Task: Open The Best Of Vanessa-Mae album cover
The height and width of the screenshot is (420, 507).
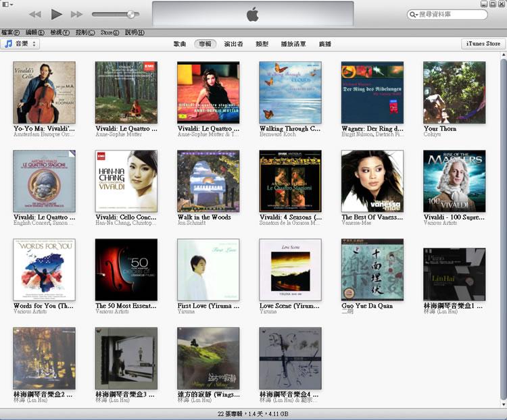Action: tap(372, 181)
